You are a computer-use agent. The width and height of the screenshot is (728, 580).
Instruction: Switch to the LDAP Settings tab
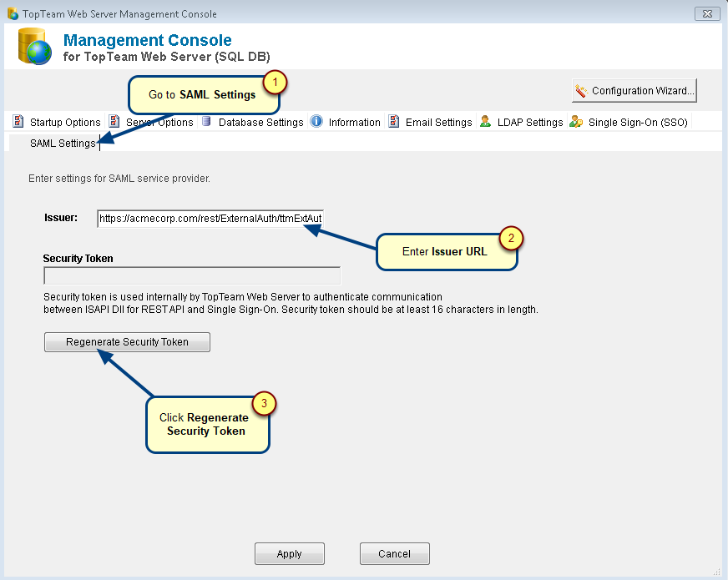522,122
